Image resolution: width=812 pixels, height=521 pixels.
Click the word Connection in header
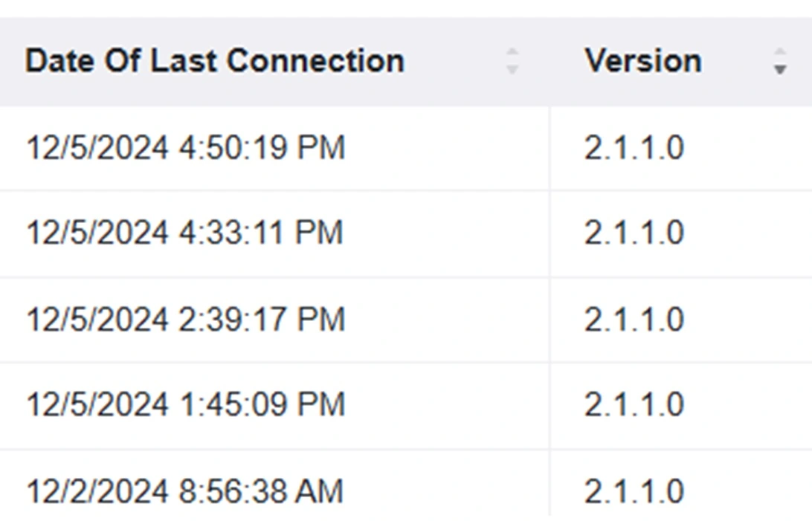coord(315,61)
